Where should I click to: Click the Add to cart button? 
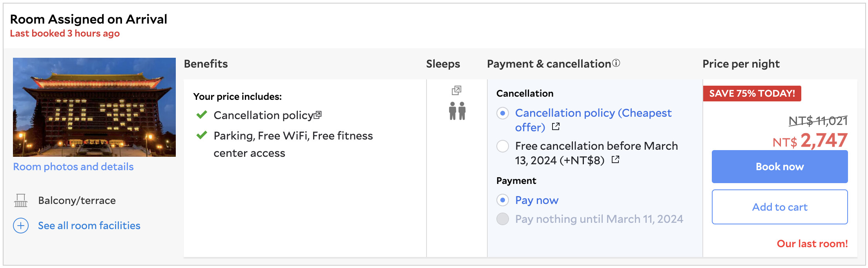[x=779, y=207]
